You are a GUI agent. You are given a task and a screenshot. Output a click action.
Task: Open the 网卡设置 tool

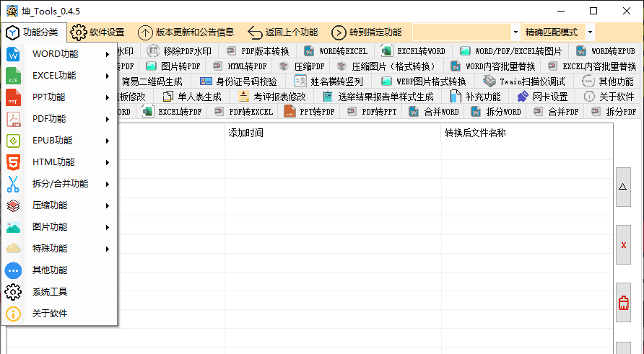(542, 97)
